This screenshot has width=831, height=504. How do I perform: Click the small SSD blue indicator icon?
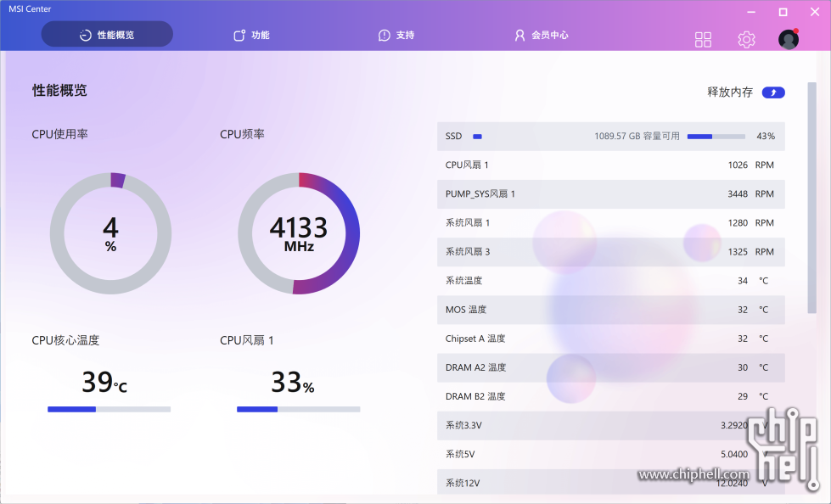click(x=478, y=137)
